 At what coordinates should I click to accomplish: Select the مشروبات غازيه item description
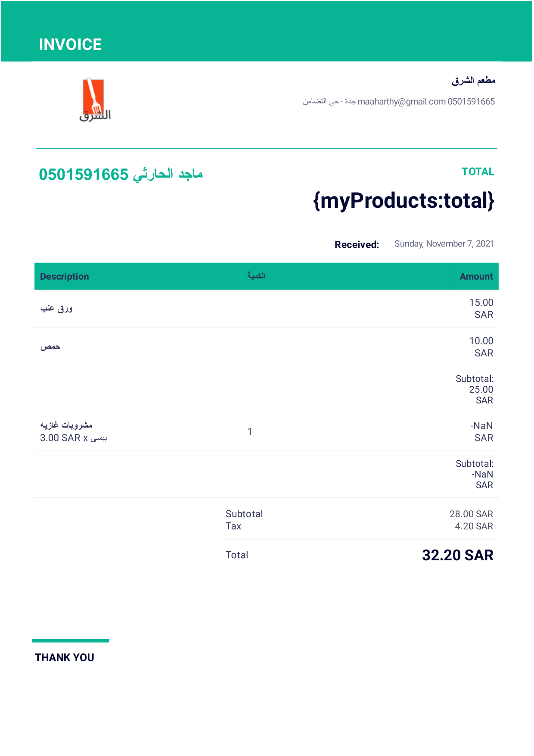[66, 425]
